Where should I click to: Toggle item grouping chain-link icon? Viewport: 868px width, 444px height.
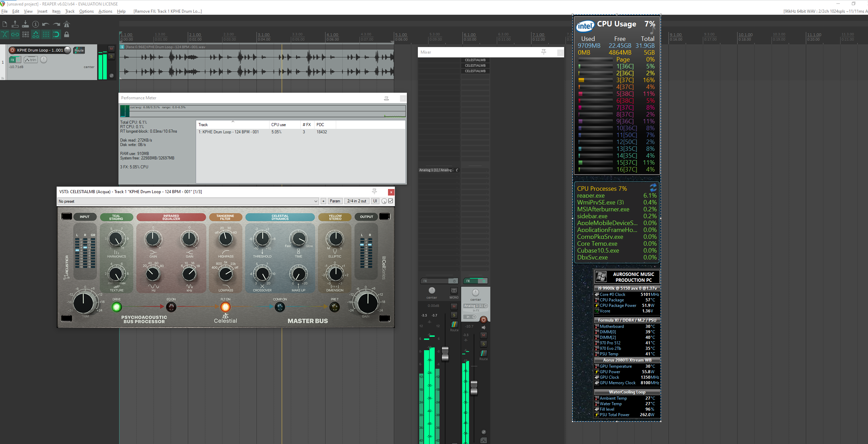(x=15, y=34)
